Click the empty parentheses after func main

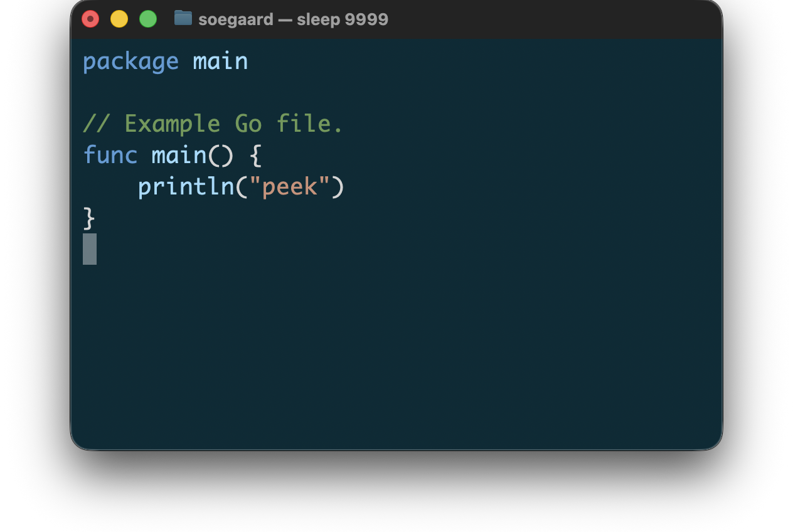(x=220, y=155)
